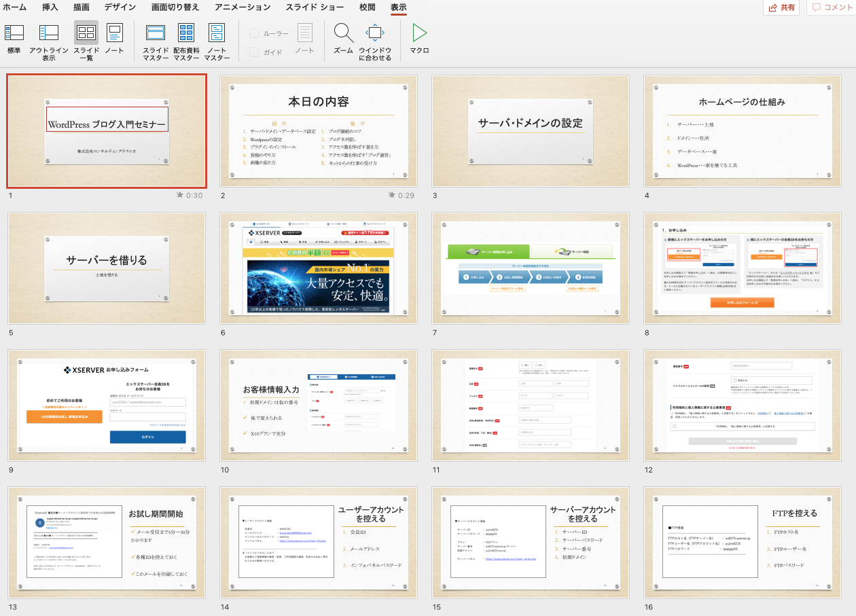
Task: Select slide 13 お試し期間開始 thumbnail
Action: 107,543
